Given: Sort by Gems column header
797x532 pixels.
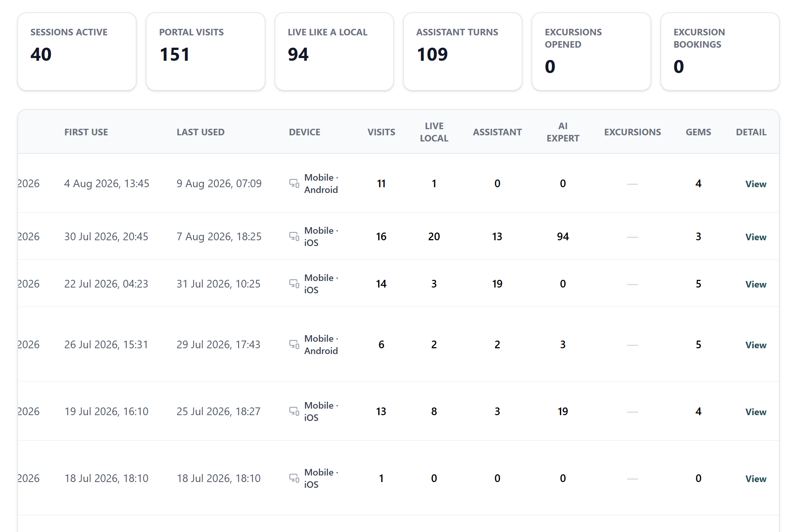Looking at the screenshot, I should click(698, 132).
